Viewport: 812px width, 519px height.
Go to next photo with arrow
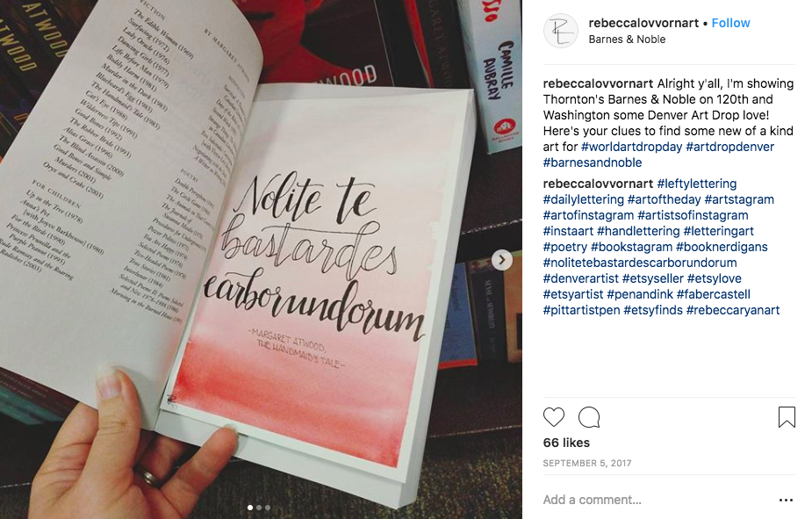(x=502, y=260)
